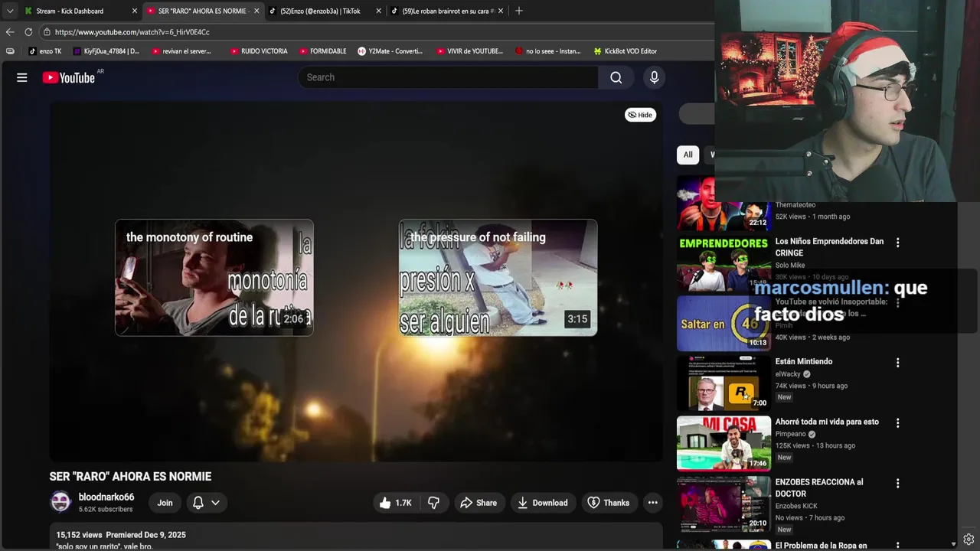
Task: Dislike the video
Action: coord(433,503)
